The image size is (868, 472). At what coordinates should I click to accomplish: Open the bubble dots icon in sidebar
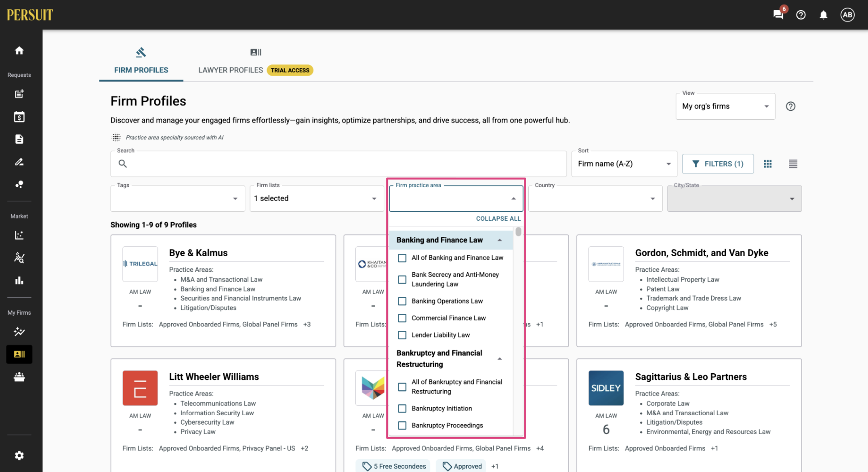click(19, 184)
